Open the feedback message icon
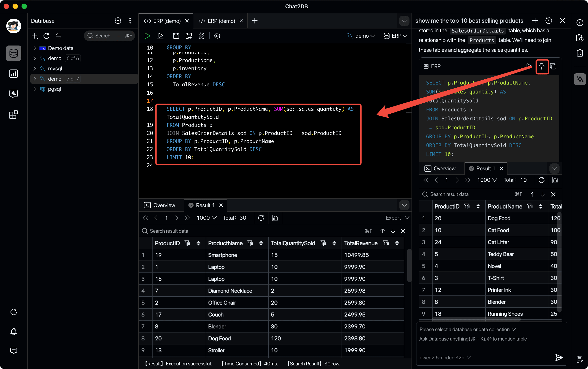 pyautogui.click(x=13, y=351)
